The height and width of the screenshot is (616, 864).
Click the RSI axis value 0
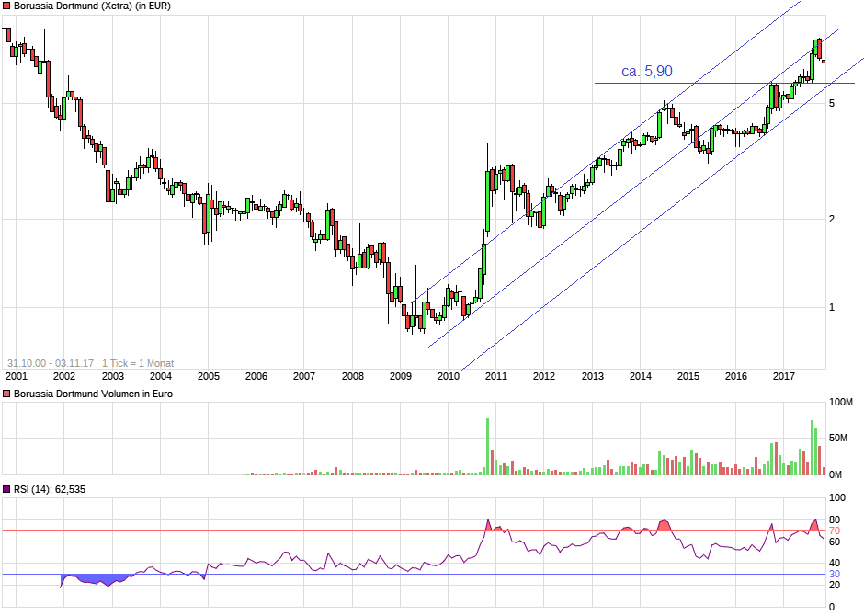click(x=832, y=607)
